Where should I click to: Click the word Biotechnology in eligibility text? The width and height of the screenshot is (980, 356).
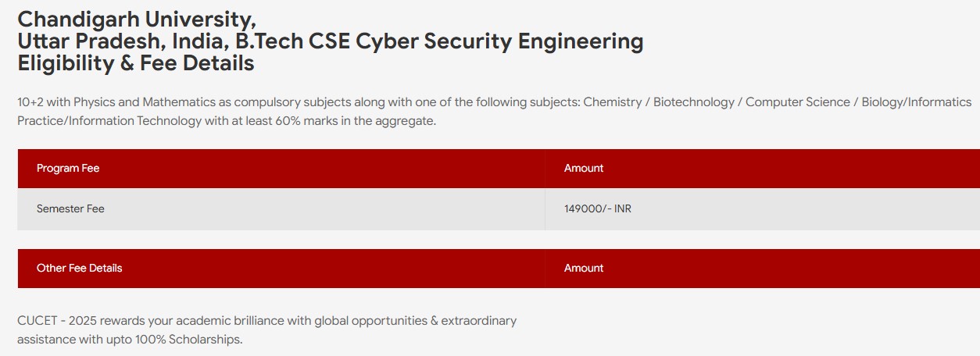694,102
